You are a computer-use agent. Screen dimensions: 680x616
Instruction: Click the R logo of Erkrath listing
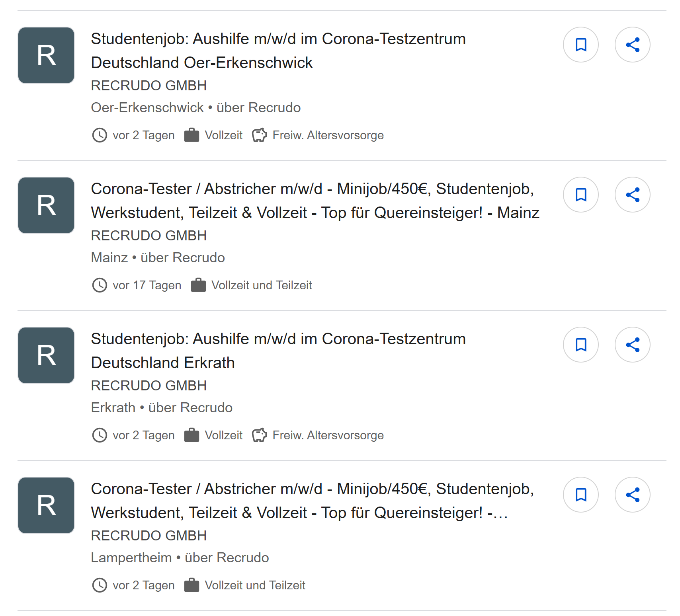46,355
